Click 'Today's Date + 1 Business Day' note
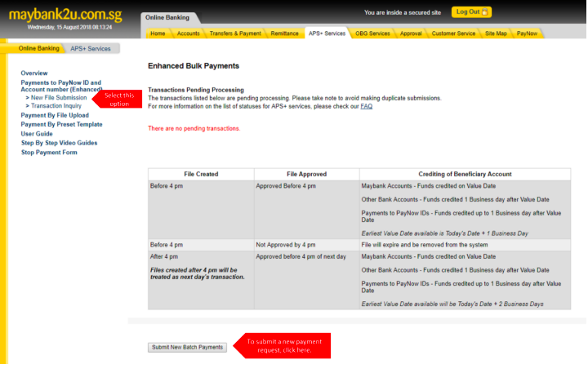The height and width of the screenshot is (373, 588). coord(445,233)
